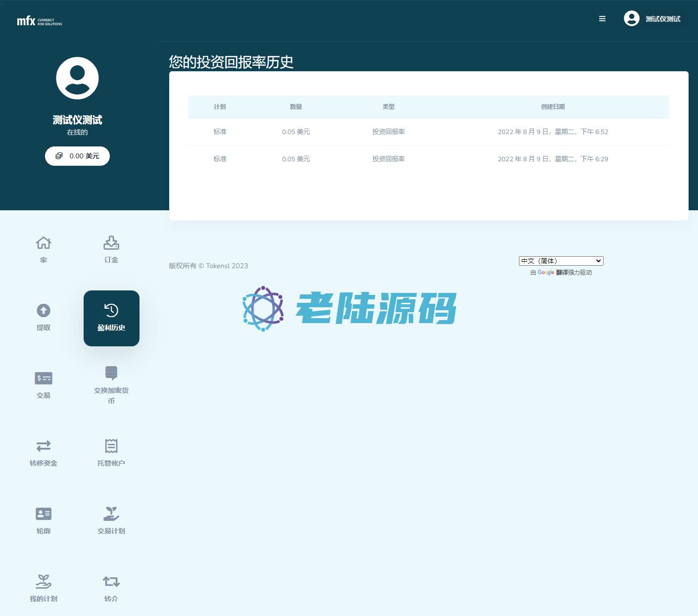The image size is (698, 616).
Task: Toggle the hamburger menu in header
Action: [x=602, y=19]
